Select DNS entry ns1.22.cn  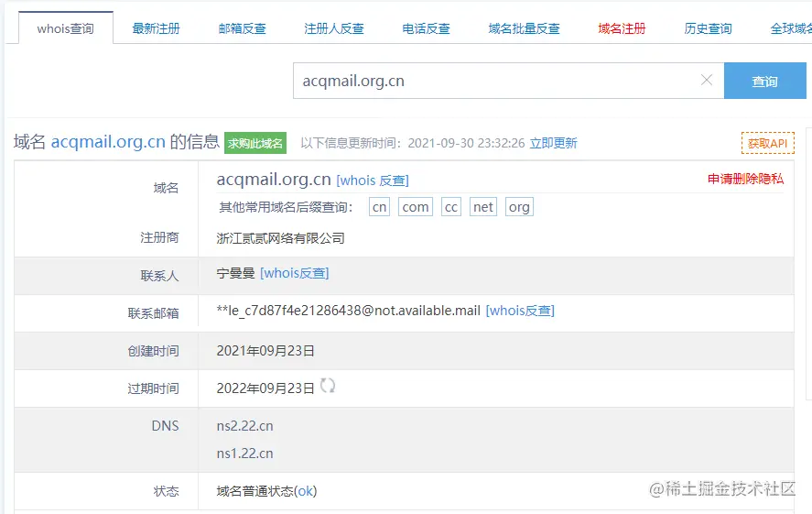245,454
